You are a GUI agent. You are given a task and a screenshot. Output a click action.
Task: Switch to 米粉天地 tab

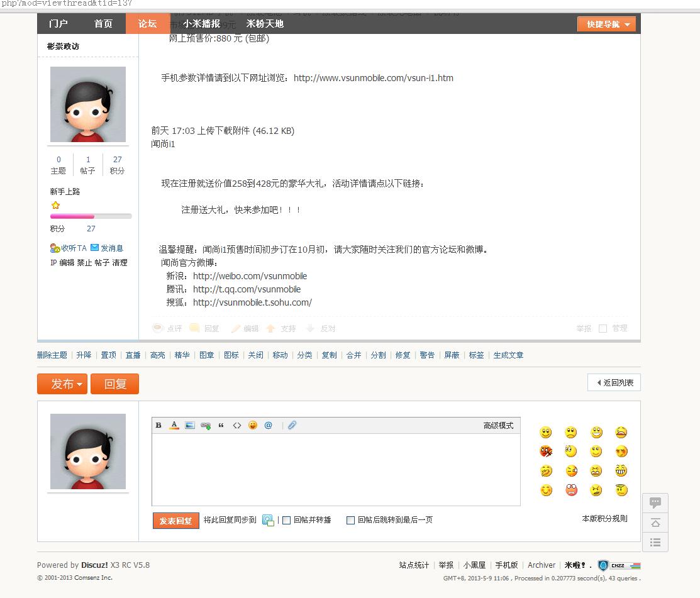pos(265,24)
